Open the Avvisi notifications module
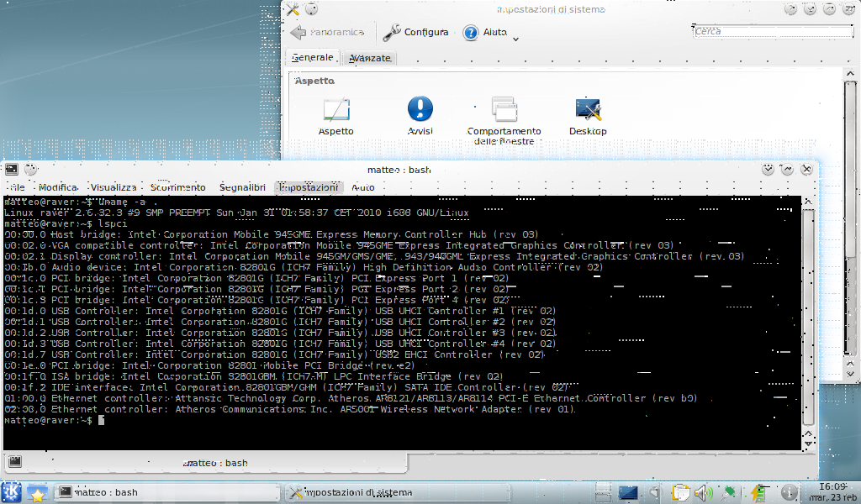Screen dimensions: 861x504 [420, 115]
